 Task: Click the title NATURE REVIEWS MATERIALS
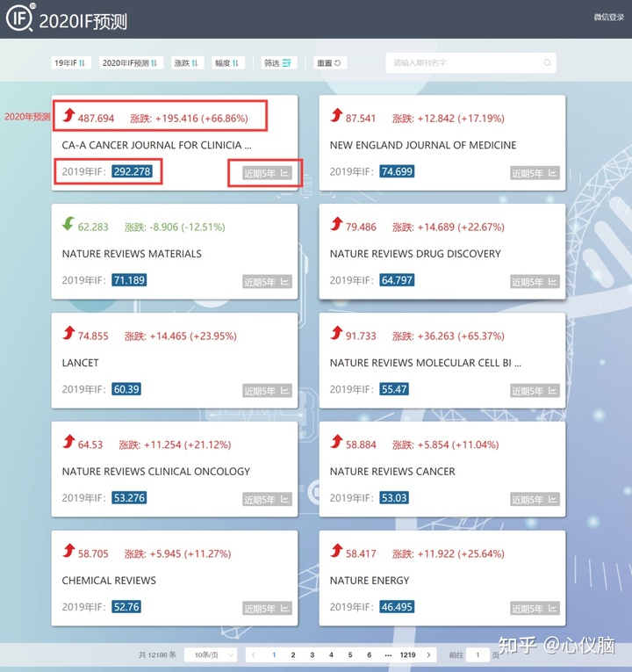(132, 254)
